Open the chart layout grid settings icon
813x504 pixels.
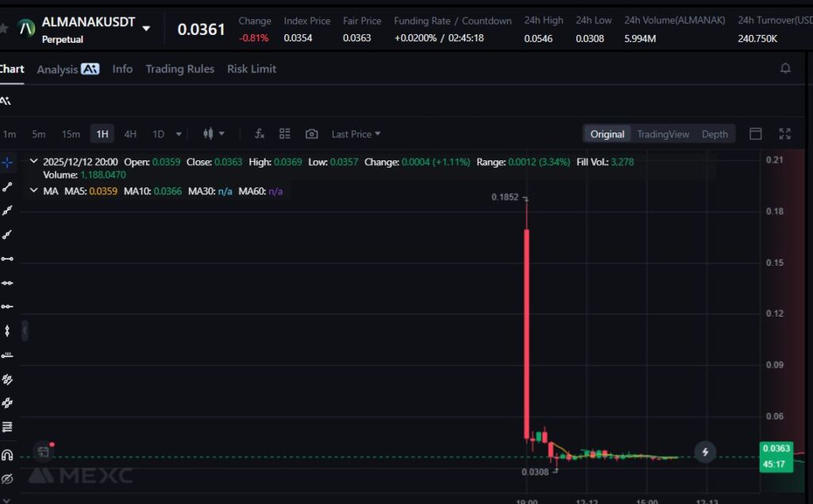(x=285, y=134)
